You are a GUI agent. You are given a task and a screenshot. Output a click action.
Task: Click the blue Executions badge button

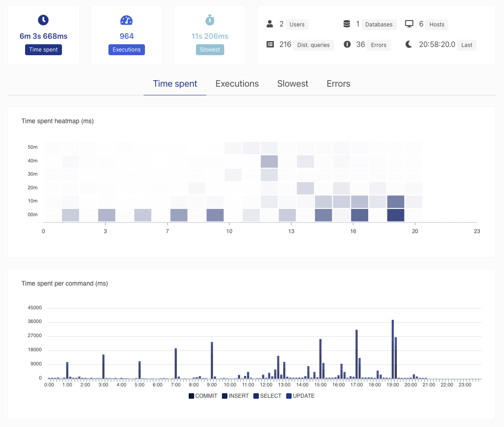[127, 50]
